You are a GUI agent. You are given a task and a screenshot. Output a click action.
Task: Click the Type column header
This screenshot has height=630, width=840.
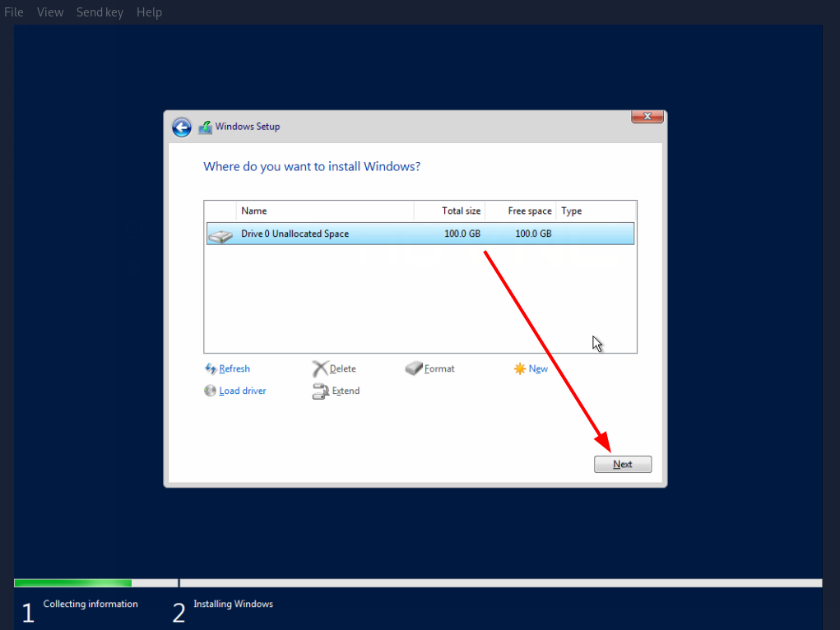coord(596,211)
